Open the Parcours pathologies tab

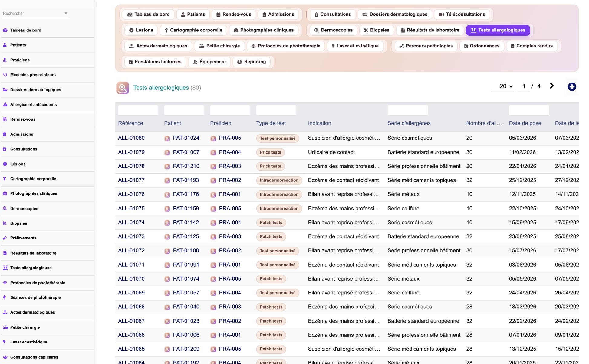pyautogui.click(x=426, y=46)
